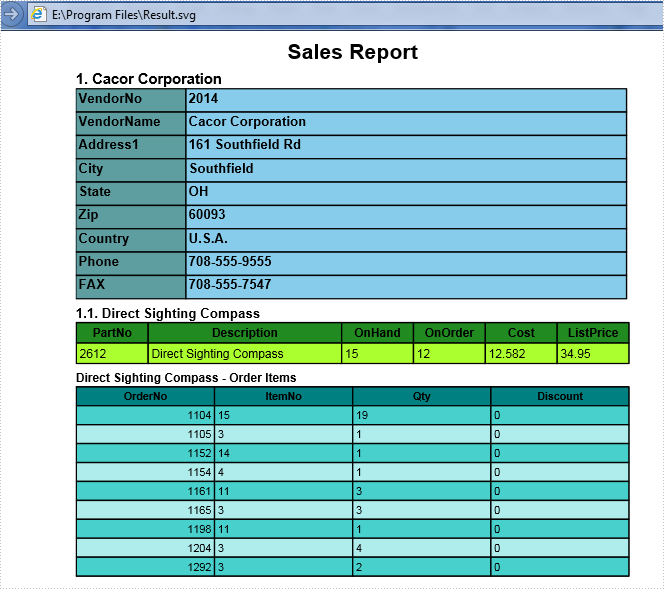Image resolution: width=664 pixels, height=589 pixels.
Task: Click the '1.1. Direct Sighting Compass' heading
Action: (168, 313)
